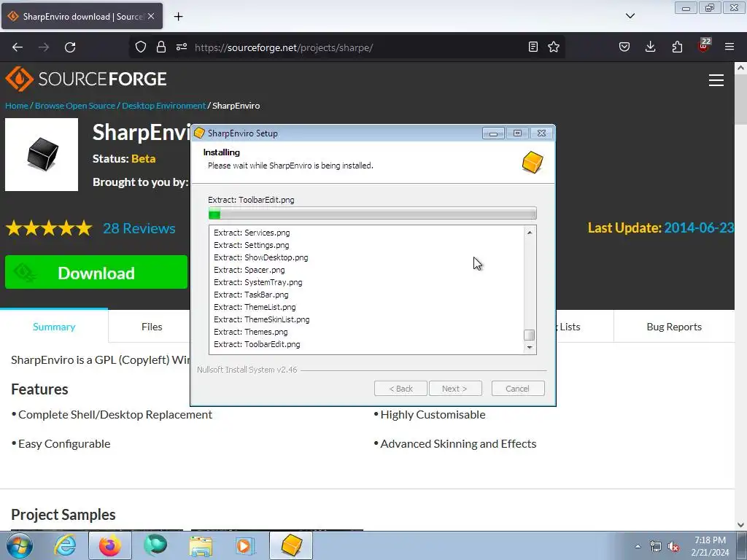Click Cancel in SharpEnviro Setup

(517, 389)
